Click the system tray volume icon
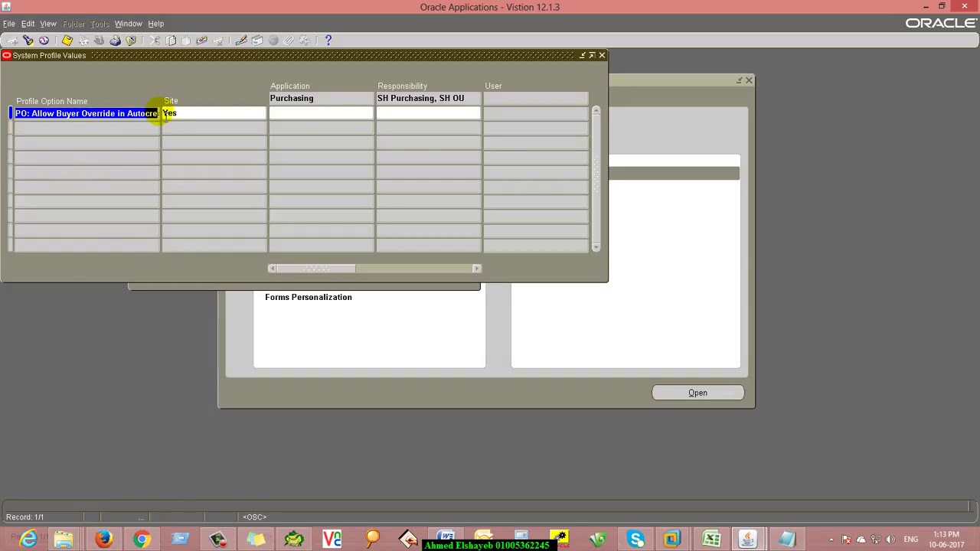The image size is (980, 551). click(x=890, y=540)
